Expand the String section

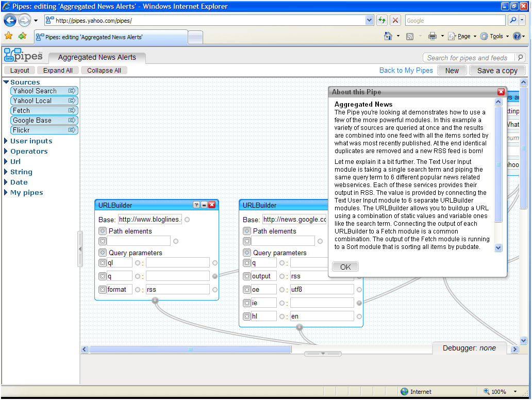click(6, 172)
